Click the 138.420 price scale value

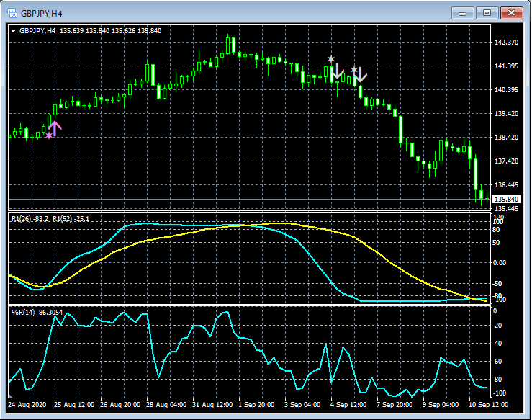[506, 137]
